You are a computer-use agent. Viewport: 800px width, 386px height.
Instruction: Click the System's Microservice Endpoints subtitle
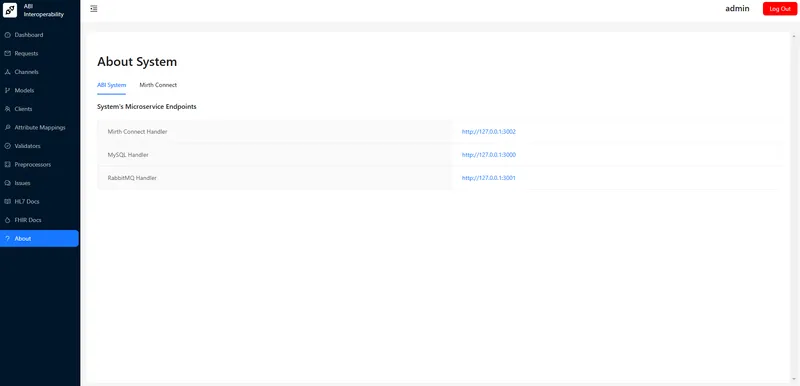(147, 107)
